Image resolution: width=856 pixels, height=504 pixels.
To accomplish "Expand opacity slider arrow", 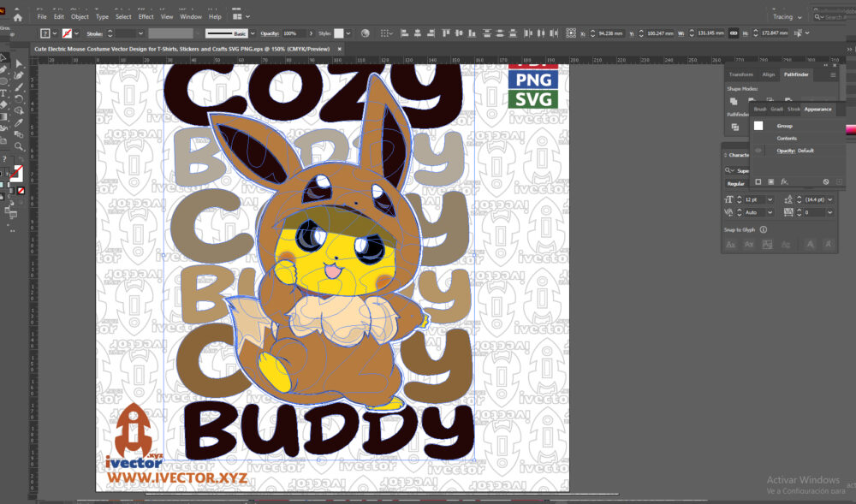I will (312, 33).
